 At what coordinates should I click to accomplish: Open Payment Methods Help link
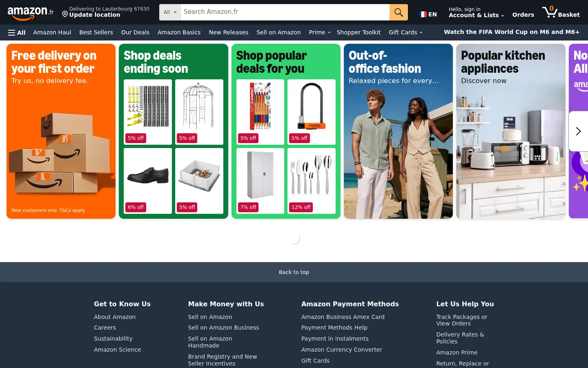334,328
